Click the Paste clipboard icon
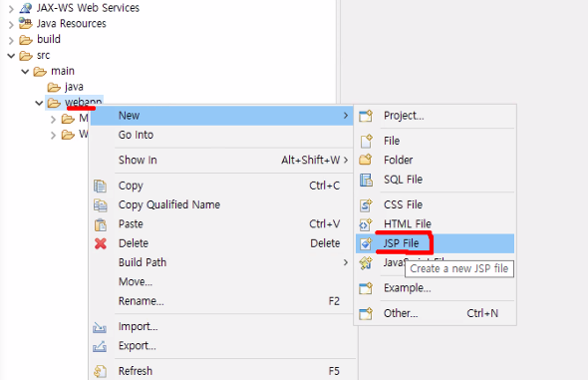Image resolution: width=588 pixels, height=380 pixels. coord(100,224)
